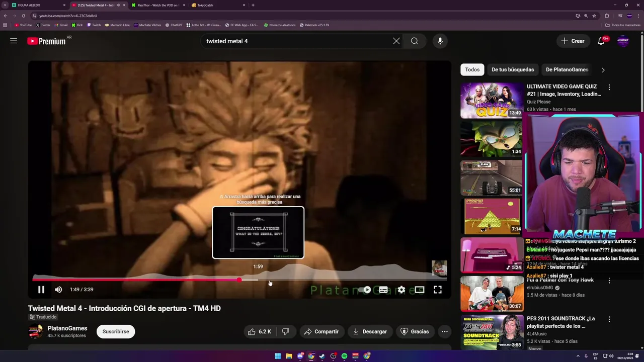Open the 55:01 racing video thumbnail

pos(492,178)
